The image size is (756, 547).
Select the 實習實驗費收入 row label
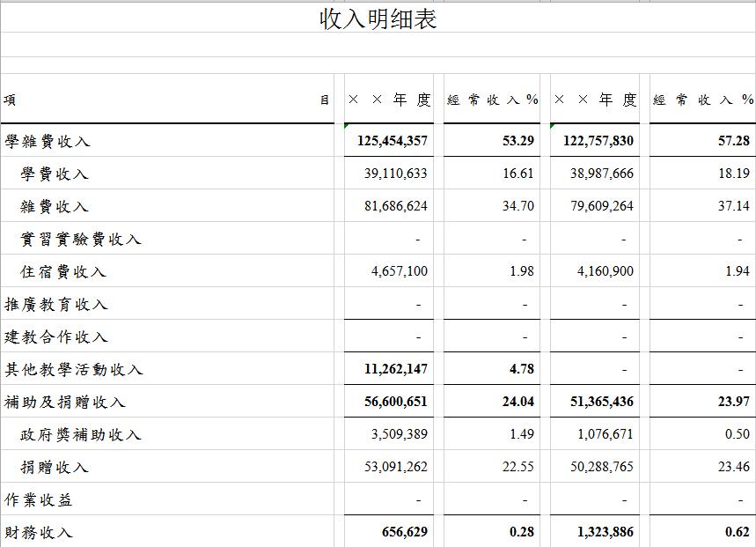click(81, 239)
